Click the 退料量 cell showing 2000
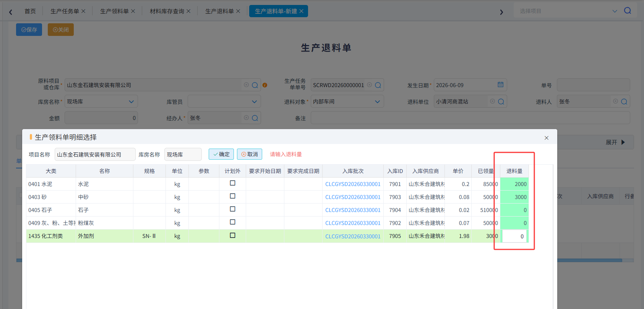Screen dimensions: 644x309 click(514, 184)
